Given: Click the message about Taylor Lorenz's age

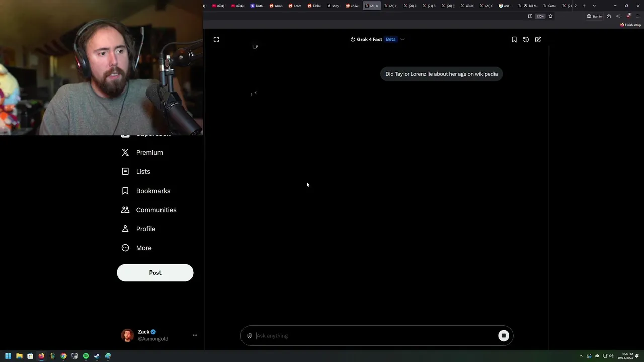Looking at the screenshot, I should coord(441,74).
